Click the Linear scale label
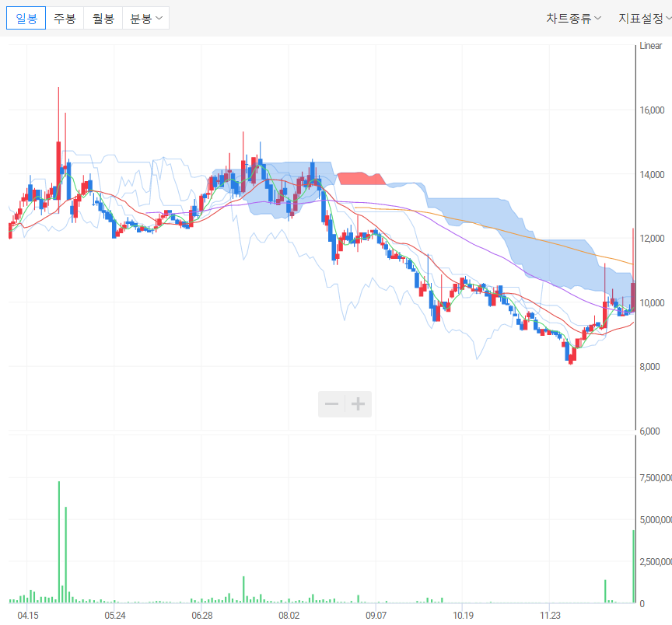 [650, 46]
